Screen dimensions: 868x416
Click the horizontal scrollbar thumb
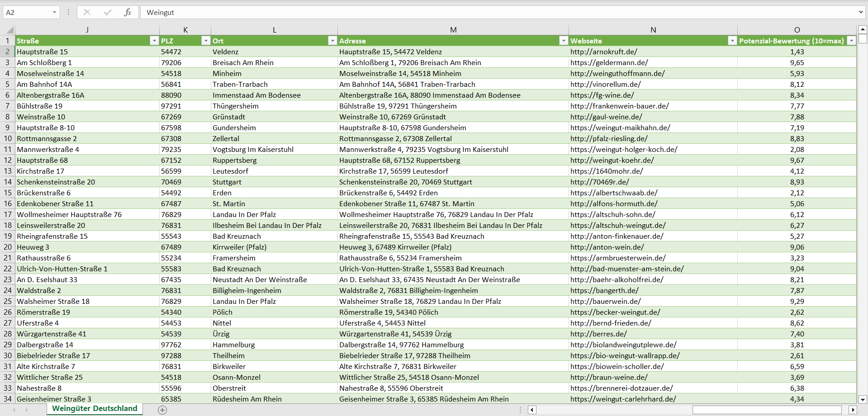click(x=767, y=410)
